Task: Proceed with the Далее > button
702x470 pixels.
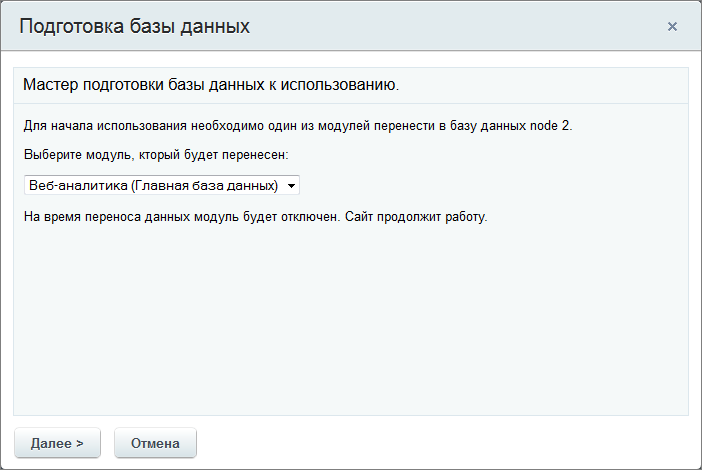Action: [x=57, y=443]
